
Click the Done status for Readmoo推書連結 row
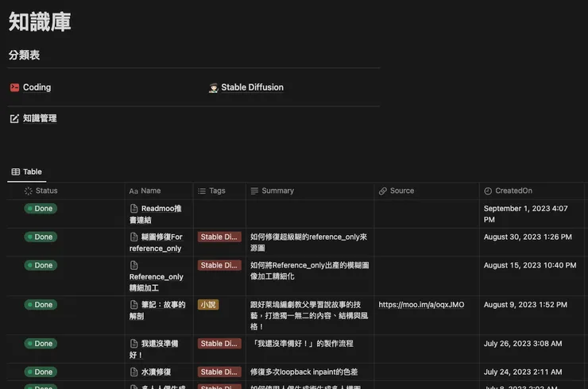pyautogui.click(x=41, y=208)
